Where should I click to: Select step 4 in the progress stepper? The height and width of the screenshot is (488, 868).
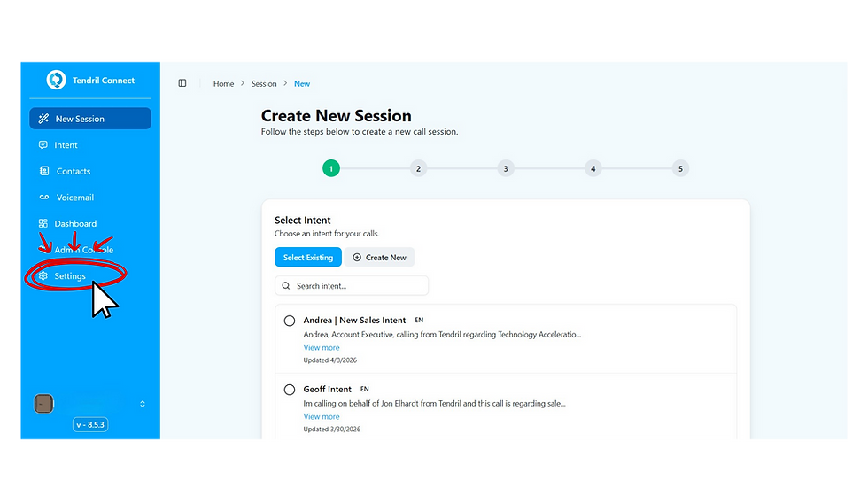pyautogui.click(x=593, y=169)
